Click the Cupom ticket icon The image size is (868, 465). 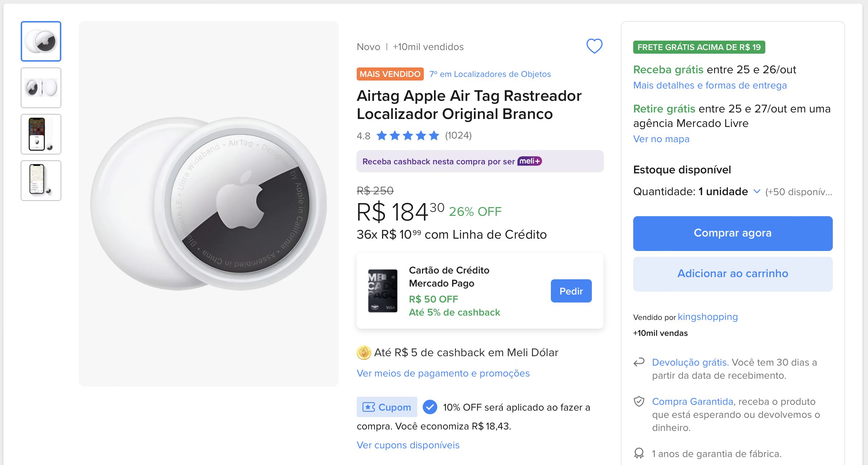point(369,407)
